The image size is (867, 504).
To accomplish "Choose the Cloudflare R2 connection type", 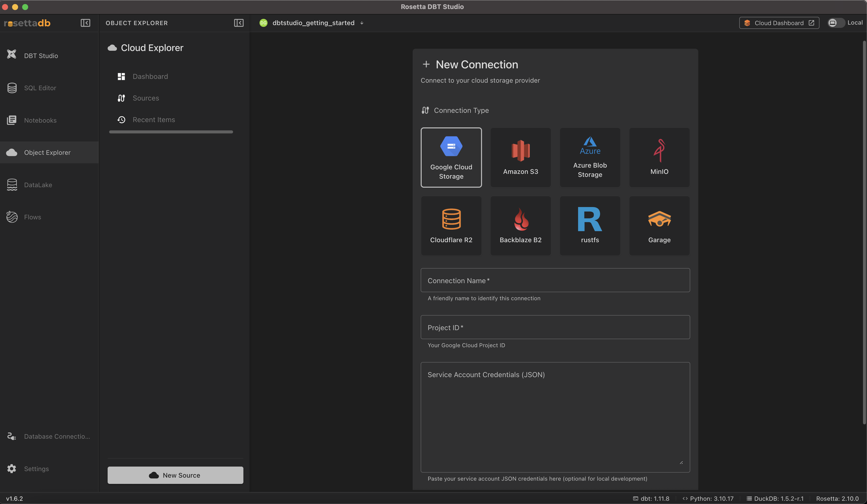I will 451,226.
